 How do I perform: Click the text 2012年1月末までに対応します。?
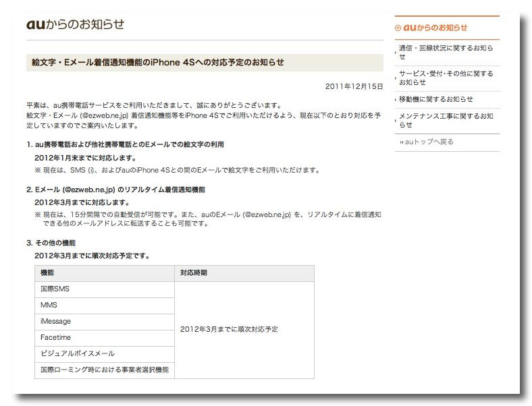(x=86, y=158)
